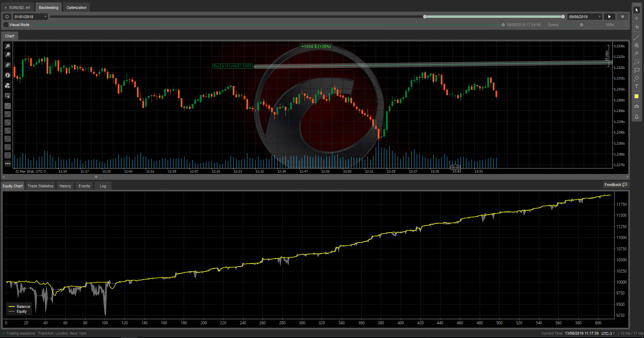Screen dimensions: 644x338
Task: Click the left handle of the date range slider
Action: (425, 16)
